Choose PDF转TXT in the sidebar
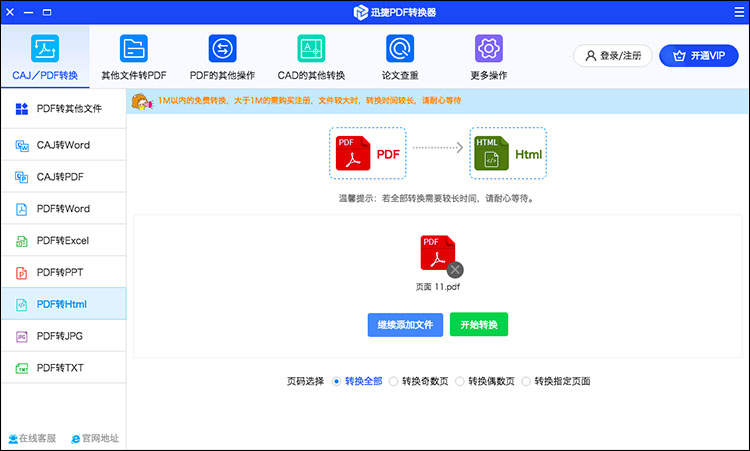Screen dimensions: 750x451 [64, 368]
